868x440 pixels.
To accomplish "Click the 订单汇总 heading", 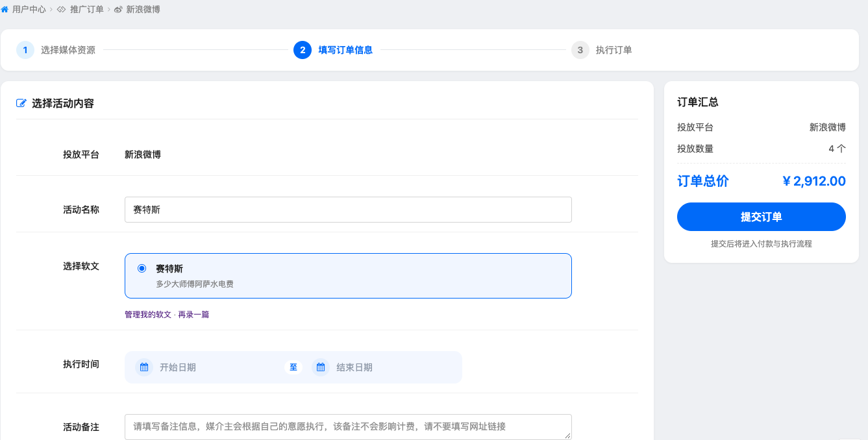I will (698, 103).
